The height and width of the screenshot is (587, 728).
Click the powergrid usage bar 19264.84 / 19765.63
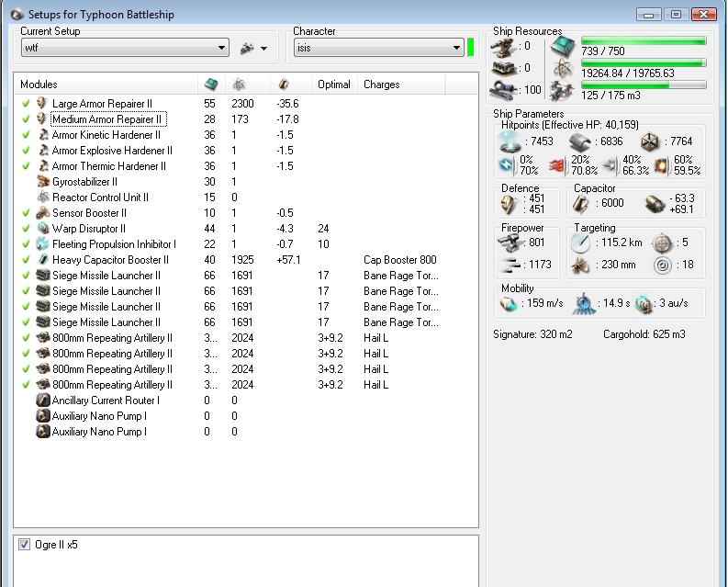tap(644, 62)
